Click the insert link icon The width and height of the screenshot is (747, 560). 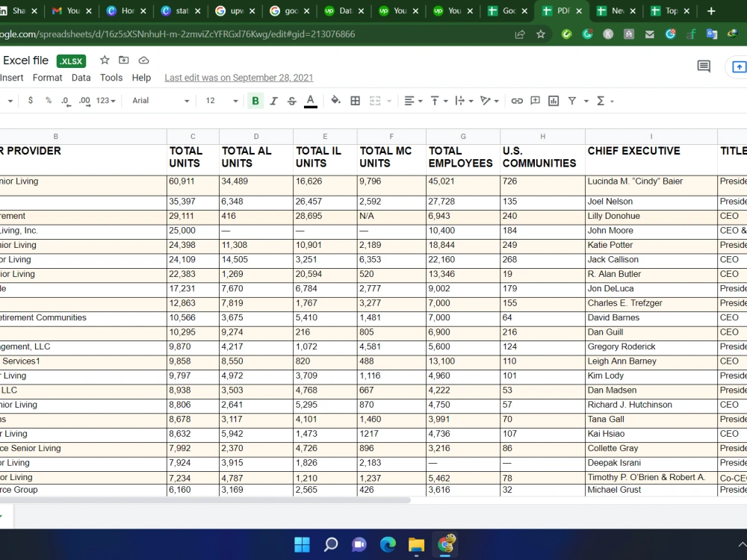(x=517, y=101)
